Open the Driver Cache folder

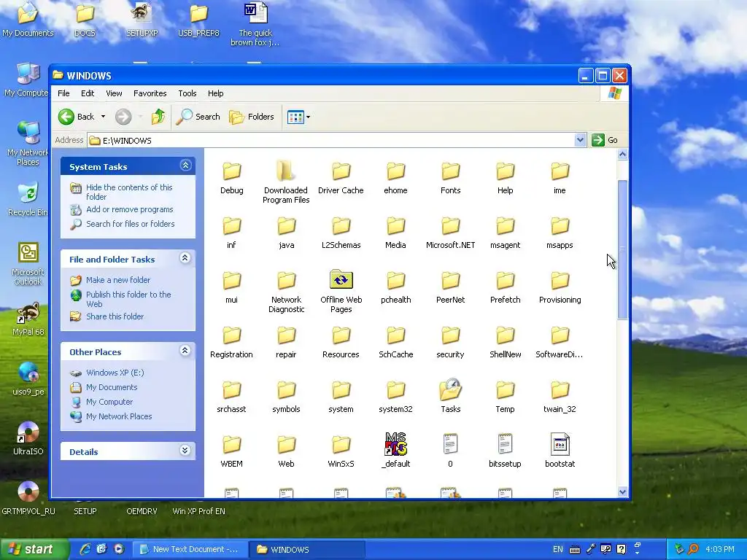pyautogui.click(x=341, y=171)
